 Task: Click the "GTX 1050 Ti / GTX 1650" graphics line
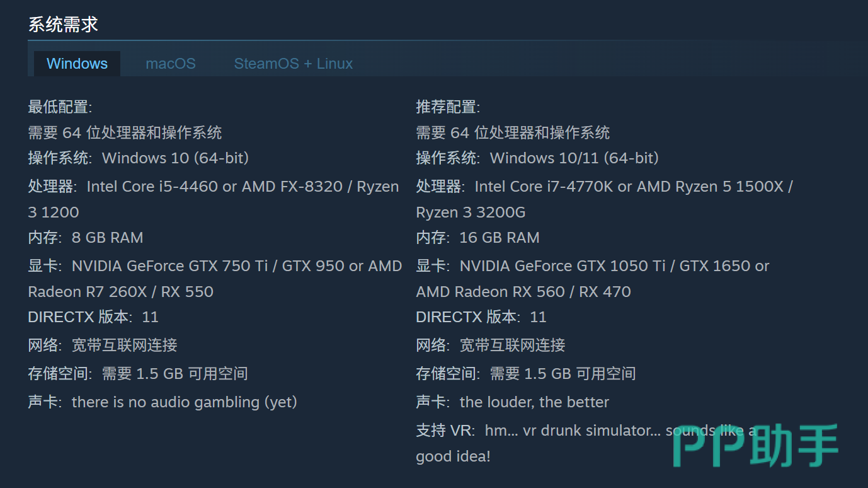(593, 266)
